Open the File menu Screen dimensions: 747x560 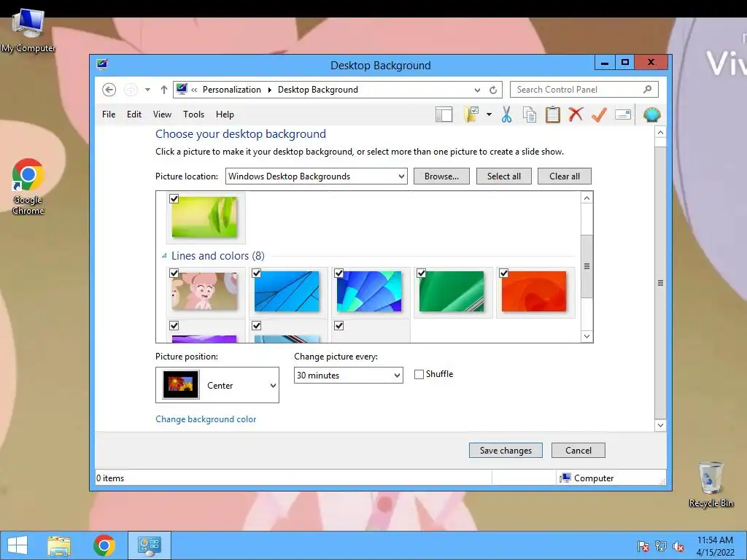point(109,114)
